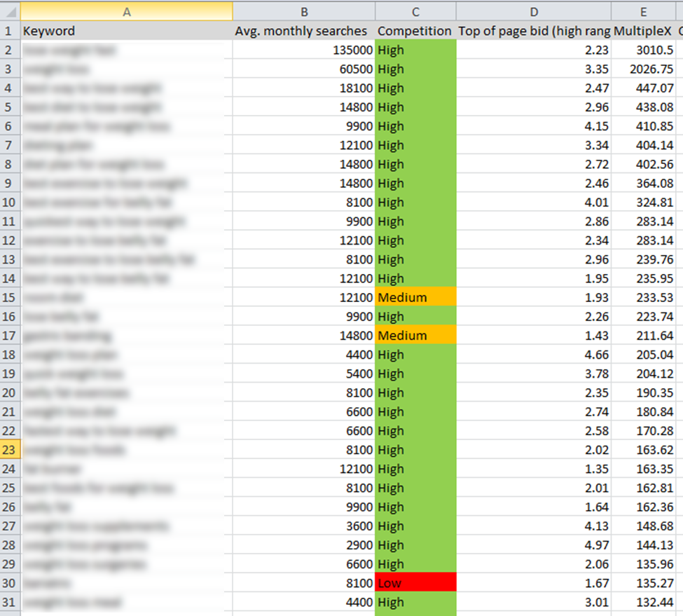Screen dimensions: 683x616
Task: Select the orange Medium cell in row 15
Action: coord(415,298)
